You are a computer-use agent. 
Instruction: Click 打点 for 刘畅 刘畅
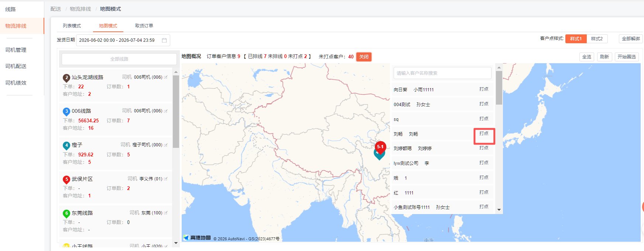coord(484,133)
